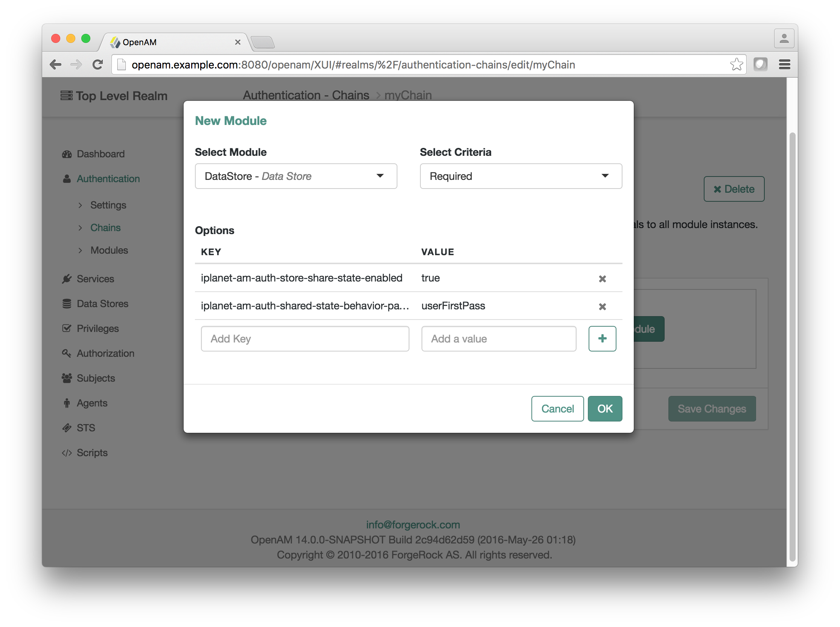Confirm New Module with OK
The height and width of the screenshot is (627, 840).
(605, 409)
